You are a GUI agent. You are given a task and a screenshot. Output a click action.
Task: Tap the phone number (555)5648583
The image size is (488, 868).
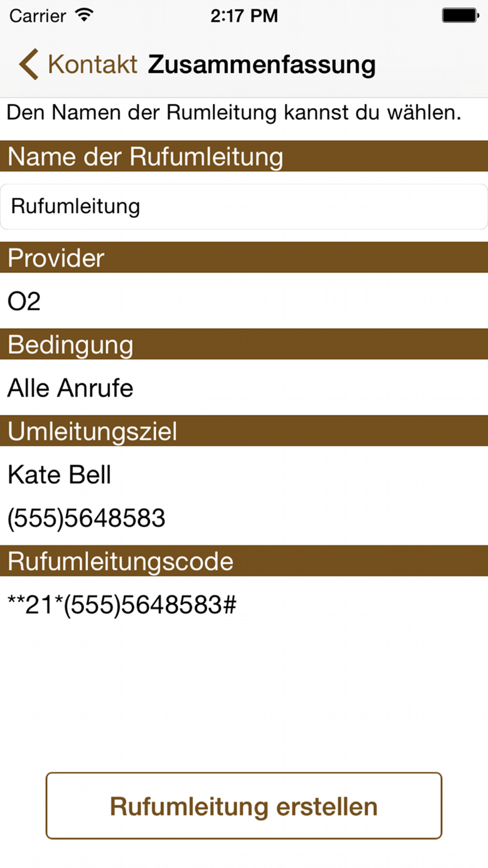click(86, 518)
